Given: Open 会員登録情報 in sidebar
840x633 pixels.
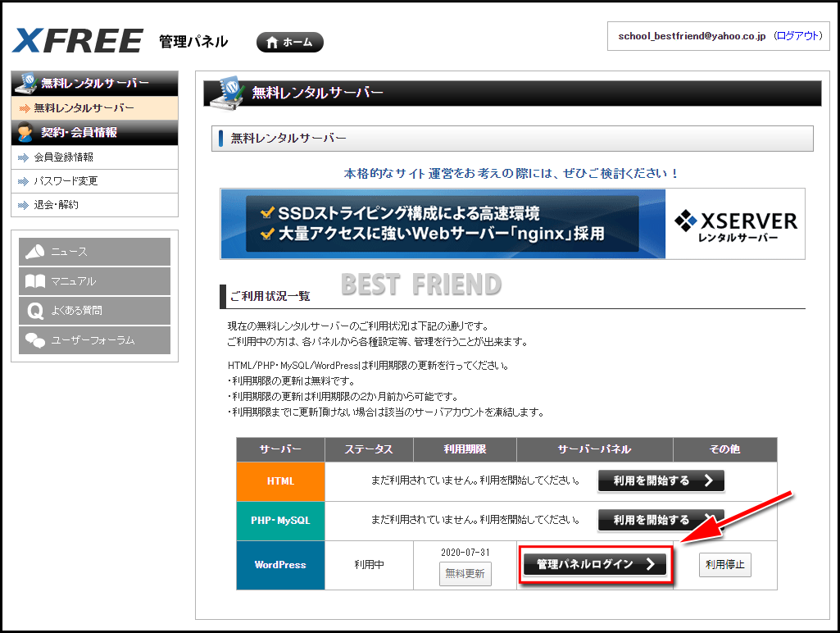Looking at the screenshot, I should [x=95, y=157].
